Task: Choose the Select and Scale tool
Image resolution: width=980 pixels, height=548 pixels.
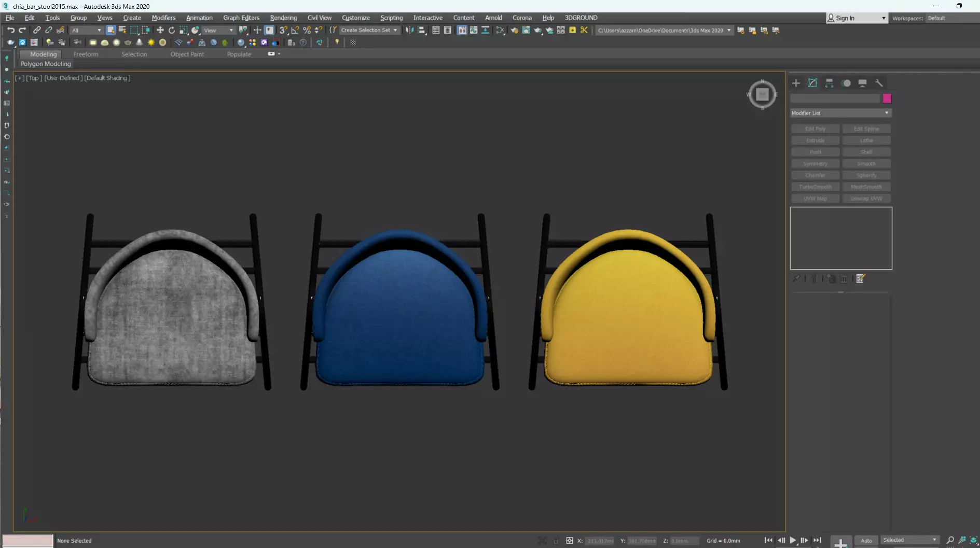Action: tap(184, 30)
